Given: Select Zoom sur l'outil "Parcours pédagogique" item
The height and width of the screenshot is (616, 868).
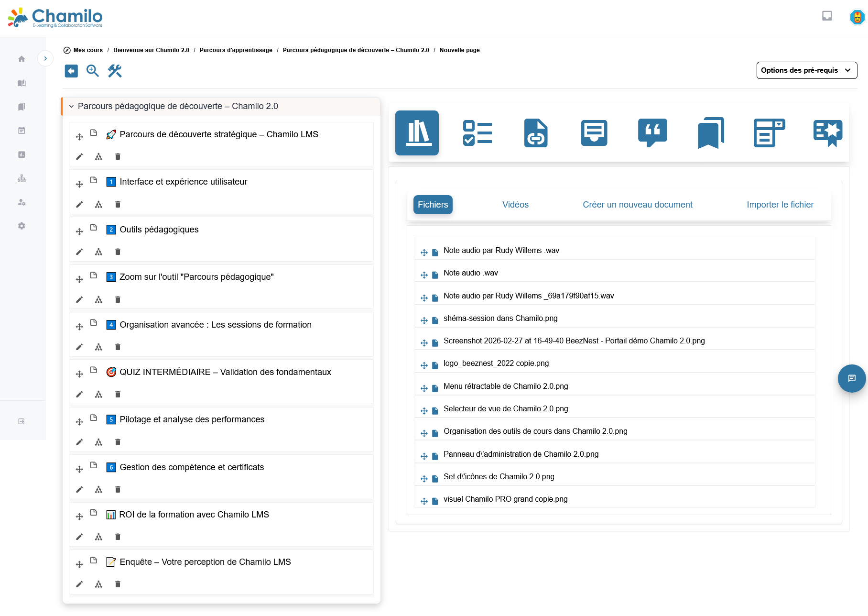Looking at the screenshot, I should click(196, 277).
